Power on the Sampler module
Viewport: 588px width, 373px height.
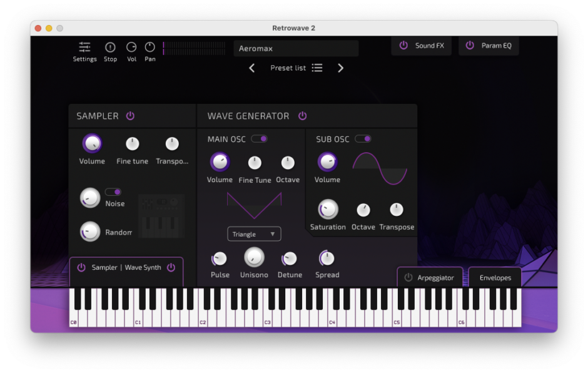coord(130,116)
